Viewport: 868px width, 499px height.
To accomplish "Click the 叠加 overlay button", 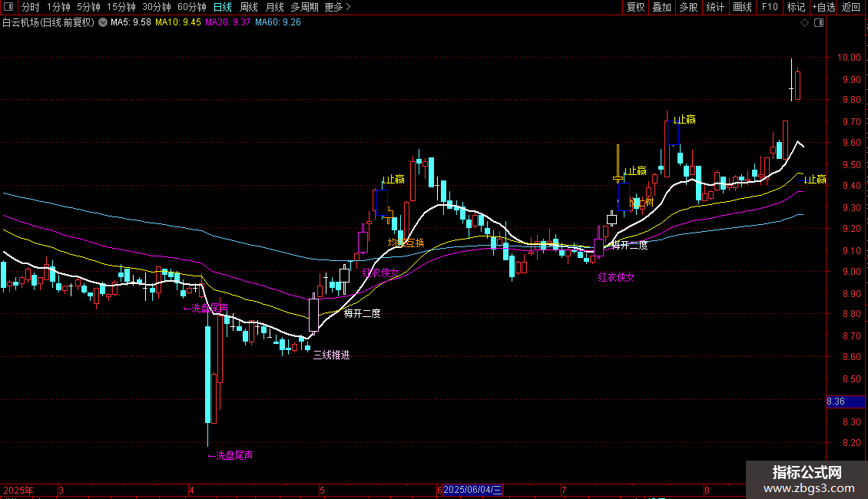I will point(661,7).
